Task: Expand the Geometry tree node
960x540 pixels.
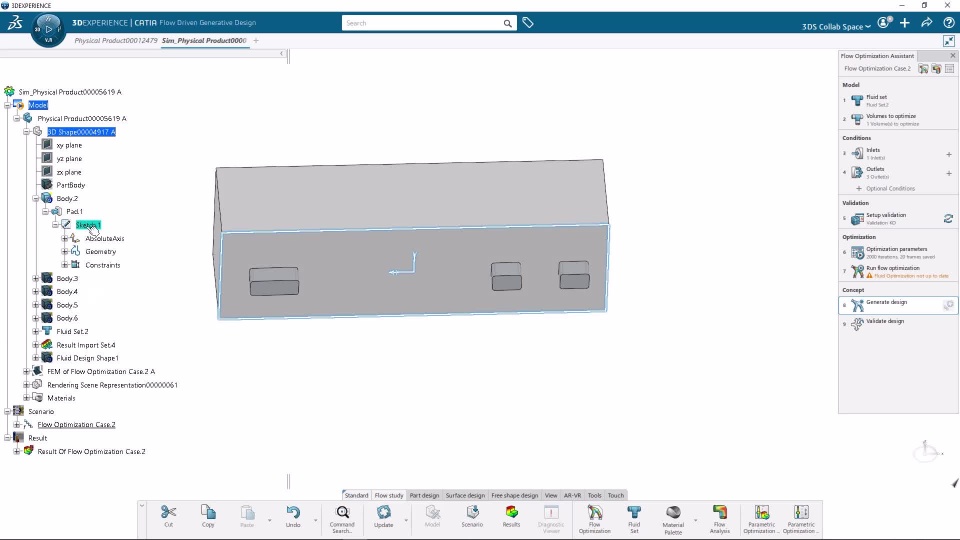Action: click(64, 252)
